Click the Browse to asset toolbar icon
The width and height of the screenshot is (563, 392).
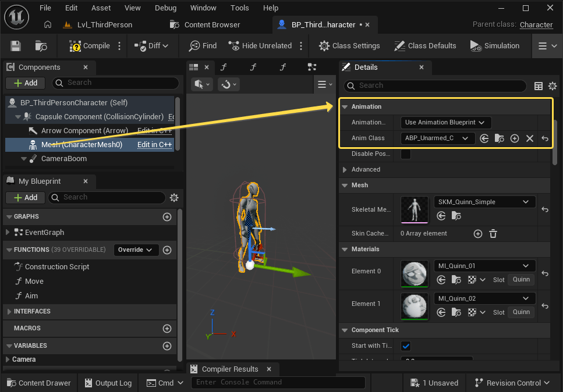click(41, 46)
